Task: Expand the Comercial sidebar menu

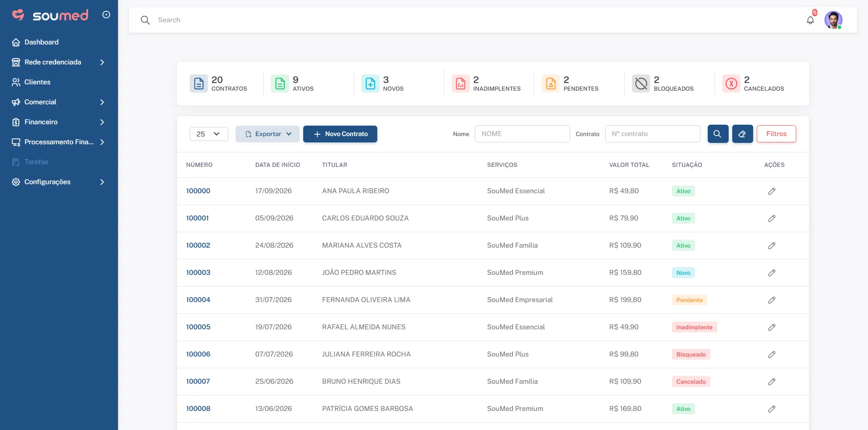Action: coord(59,102)
